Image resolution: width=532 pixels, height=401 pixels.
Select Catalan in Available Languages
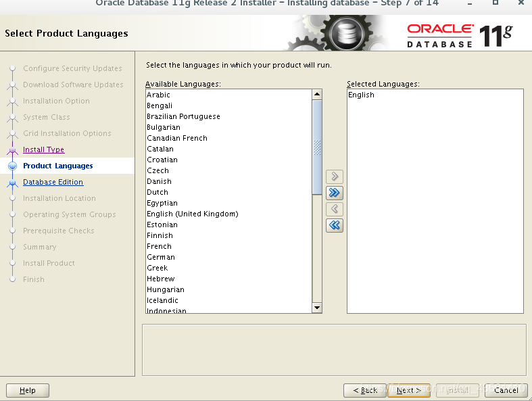[x=228, y=149]
